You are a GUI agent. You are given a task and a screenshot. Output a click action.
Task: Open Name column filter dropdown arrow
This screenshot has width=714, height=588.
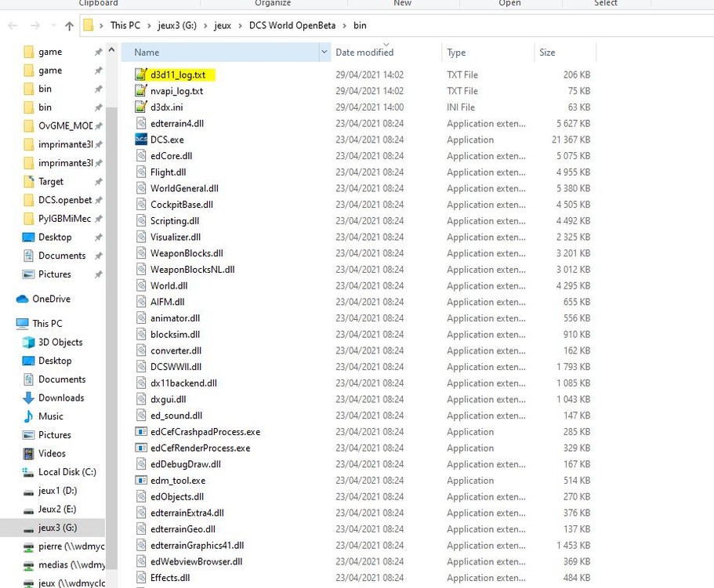click(x=324, y=53)
